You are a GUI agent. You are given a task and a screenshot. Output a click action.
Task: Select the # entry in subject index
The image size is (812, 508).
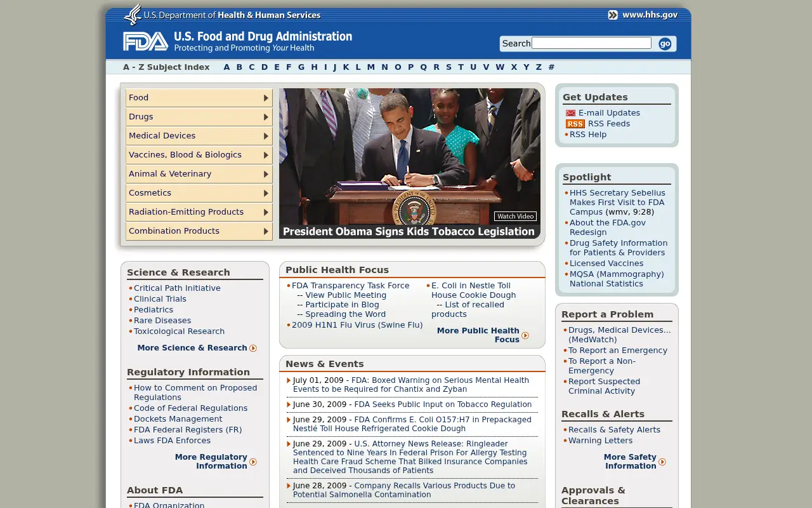point(551,67)
